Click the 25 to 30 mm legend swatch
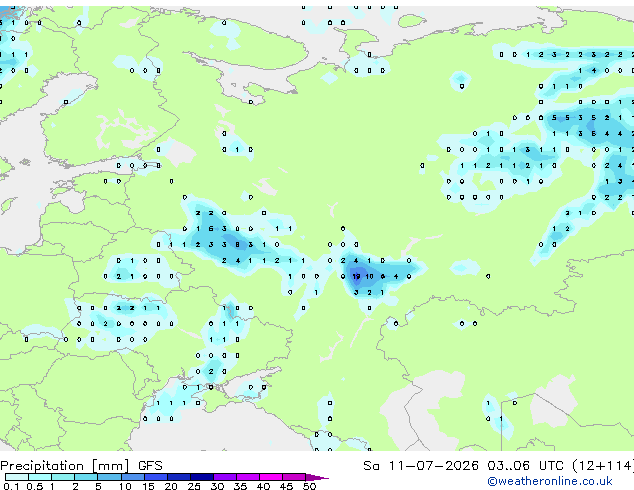The image size is (634, 490). (x=201, y=477)
